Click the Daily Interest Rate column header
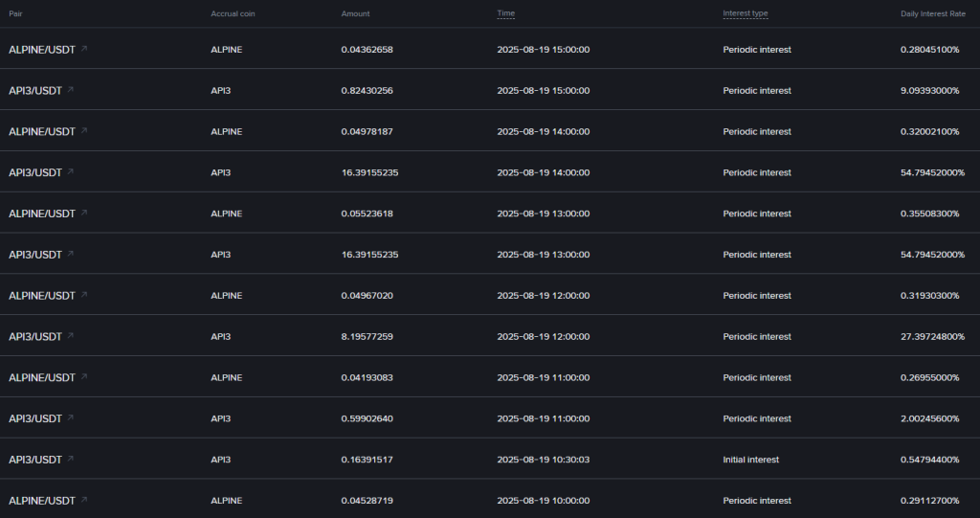Image resolution: width=980 pixels, height=518 pixels. (x=932, y=13)
